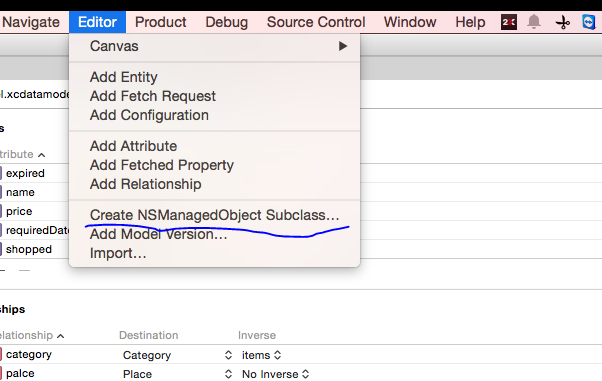602x381 pixels.
Task: Click the Destination column header
Action: 149,335
